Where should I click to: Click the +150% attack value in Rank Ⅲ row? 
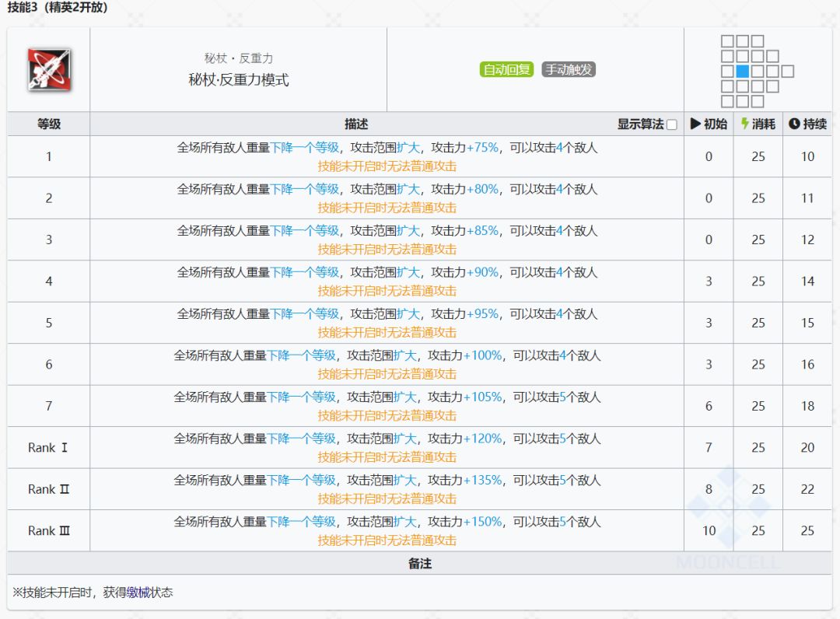482,522
